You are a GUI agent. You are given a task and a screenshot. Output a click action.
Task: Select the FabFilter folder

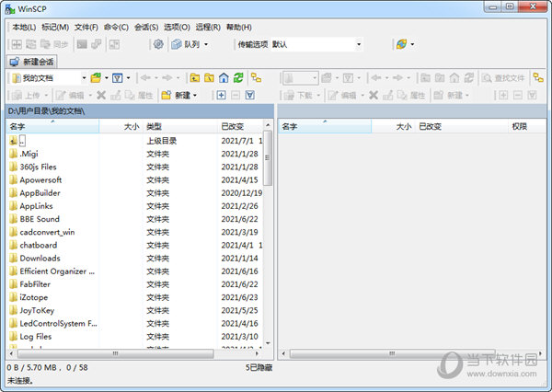(35, 284)
